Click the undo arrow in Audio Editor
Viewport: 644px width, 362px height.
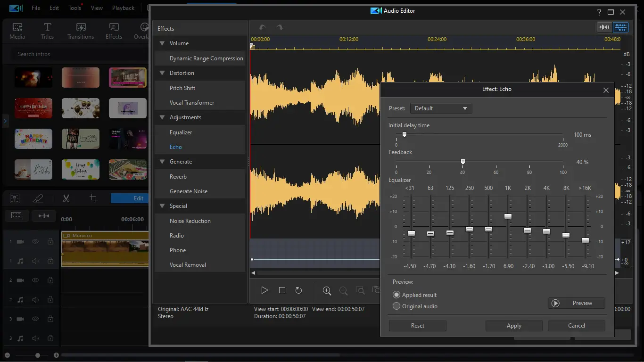(x=263, y=28)
